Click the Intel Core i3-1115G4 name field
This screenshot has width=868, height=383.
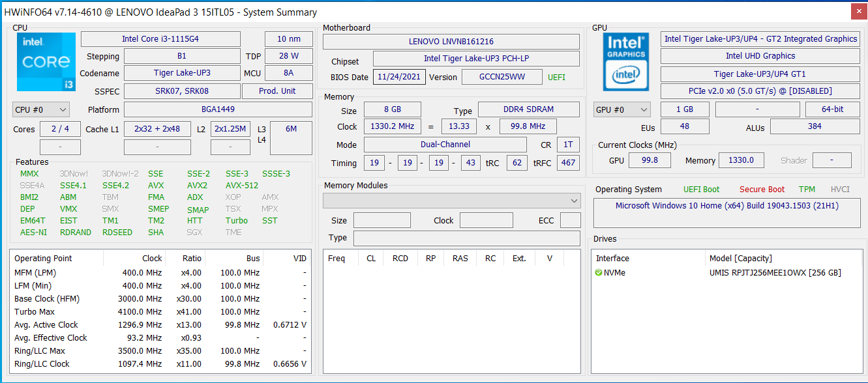pos(160,39)
